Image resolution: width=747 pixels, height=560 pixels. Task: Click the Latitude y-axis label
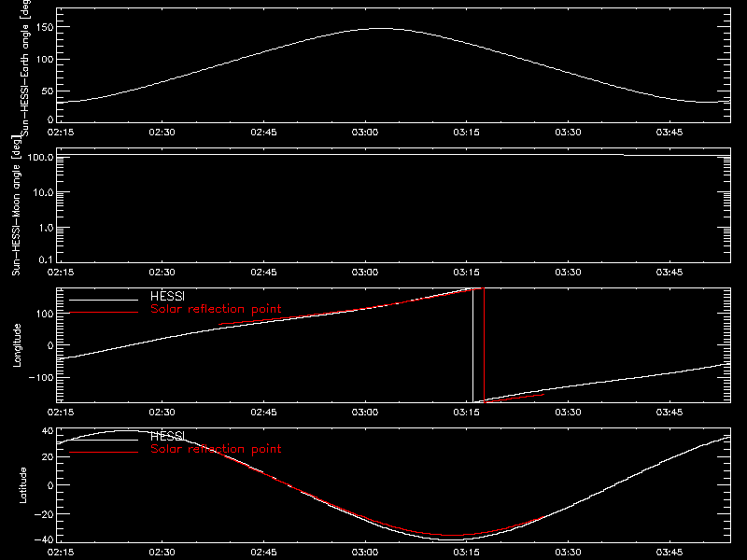click(22, 485)
